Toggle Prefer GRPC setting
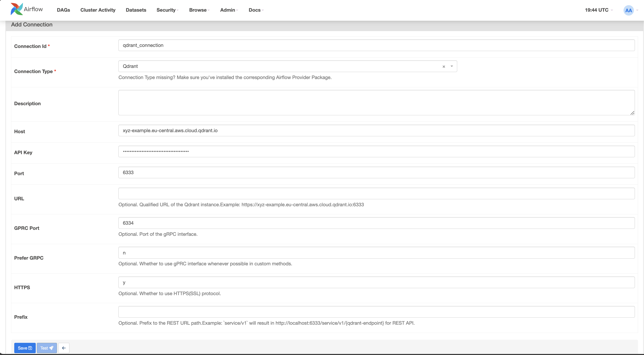Viewport: 644px width, 355px height. [376, 252]
